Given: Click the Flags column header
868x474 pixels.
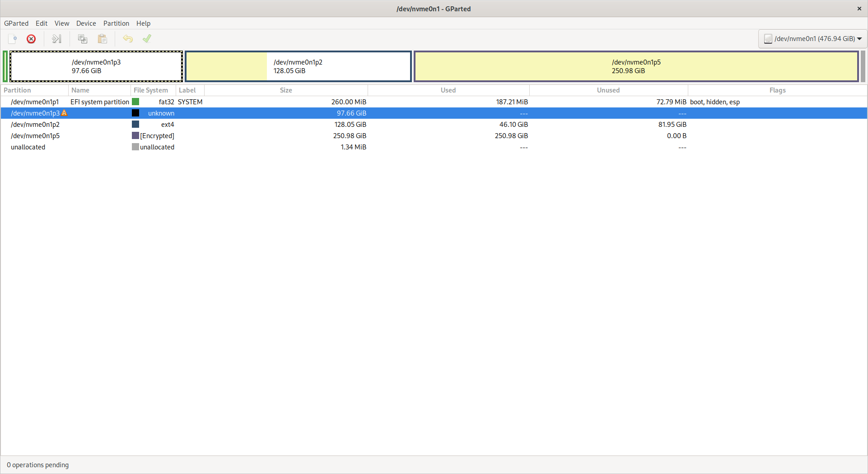Looking at the screenshot, I should click(777, 90).
